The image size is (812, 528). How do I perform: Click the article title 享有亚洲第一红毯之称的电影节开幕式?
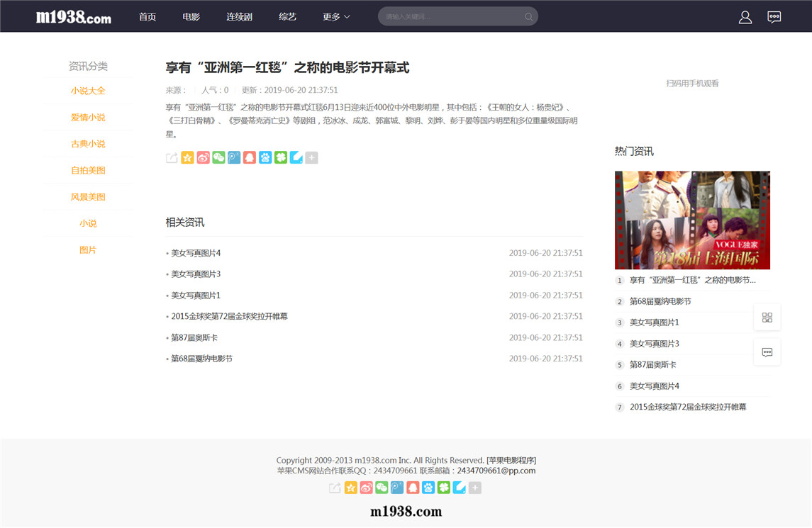287,68
